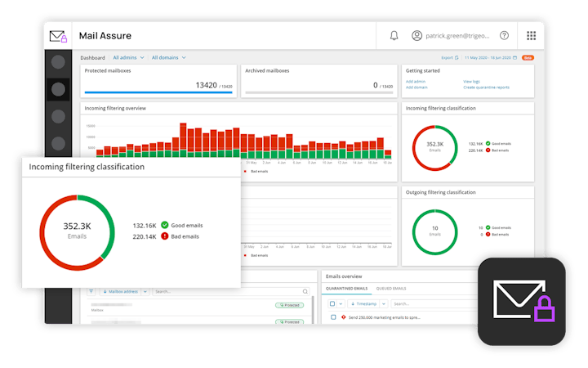Image resolution: width=588 pixels, height=368 pixels.
Task: Click Create quarantine reports link
Action: coord(487,88)
